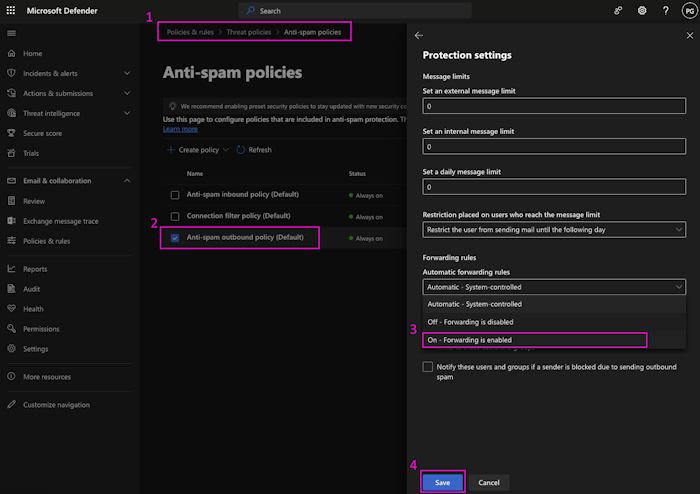Click the Email & collaboration envelope icon
Image resolution: width=700 pixels, height=494 pixels.
tap(12, 181)
